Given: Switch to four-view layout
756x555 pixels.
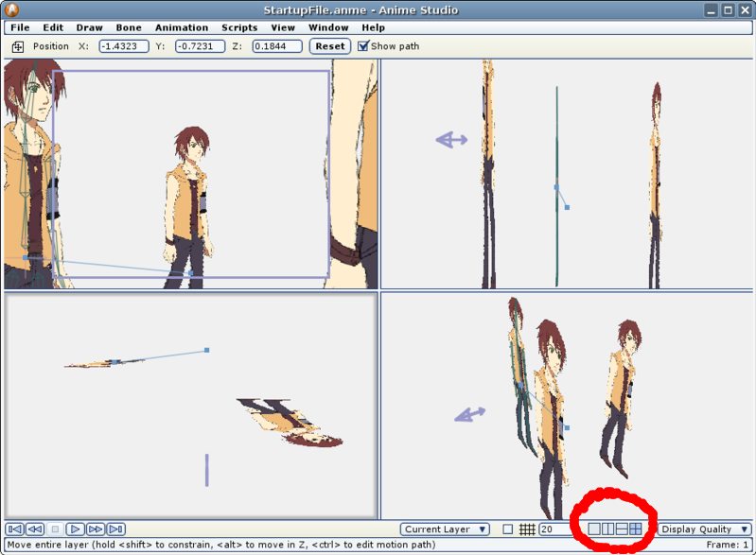Looking at the screenshot, I should click(x=636, y=529).
